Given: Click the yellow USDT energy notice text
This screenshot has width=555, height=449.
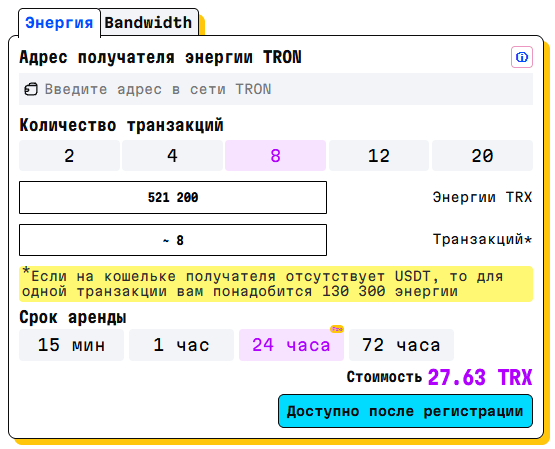Looking at the screenshot, I should pyautogui.click(x=276, y=284).
